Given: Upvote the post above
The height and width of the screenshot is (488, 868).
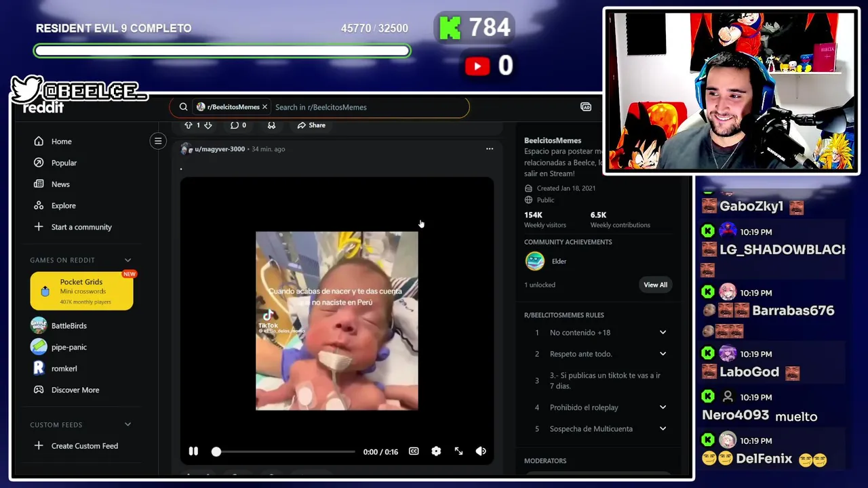Looking at the screenshot, I should coord(189,125).
